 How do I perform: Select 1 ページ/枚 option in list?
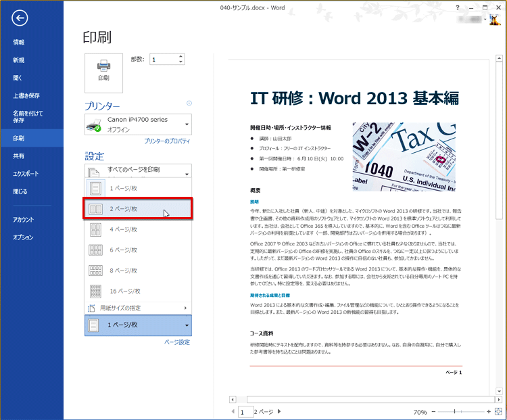tap(138, 188)
